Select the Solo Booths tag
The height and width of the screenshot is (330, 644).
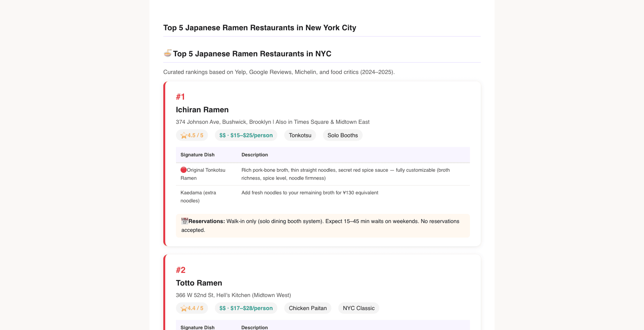[x=343, y=135]
